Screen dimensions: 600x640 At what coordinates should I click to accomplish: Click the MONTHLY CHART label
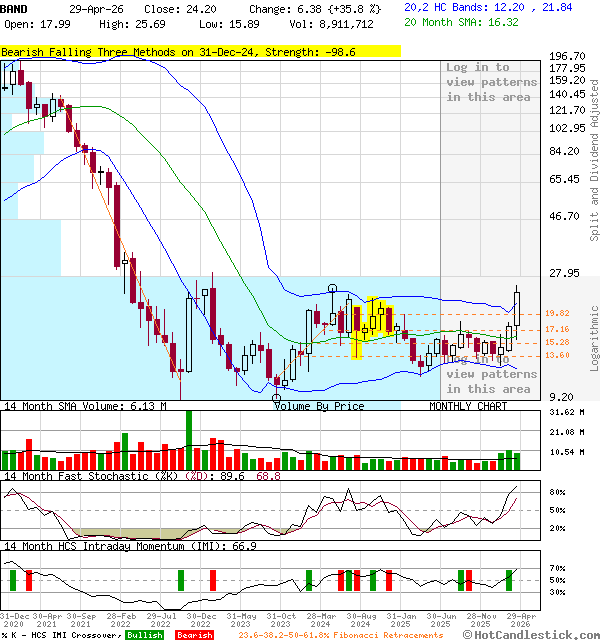click(468, 406)
